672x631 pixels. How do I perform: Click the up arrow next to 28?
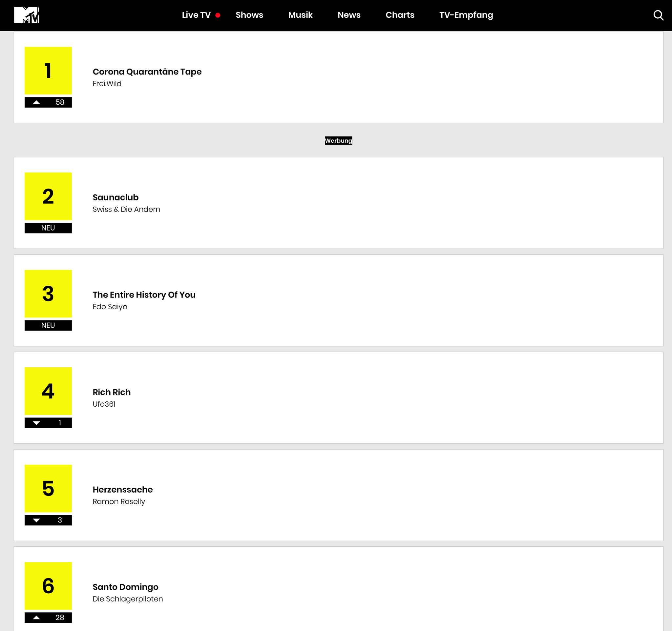(x=36, y=618)
